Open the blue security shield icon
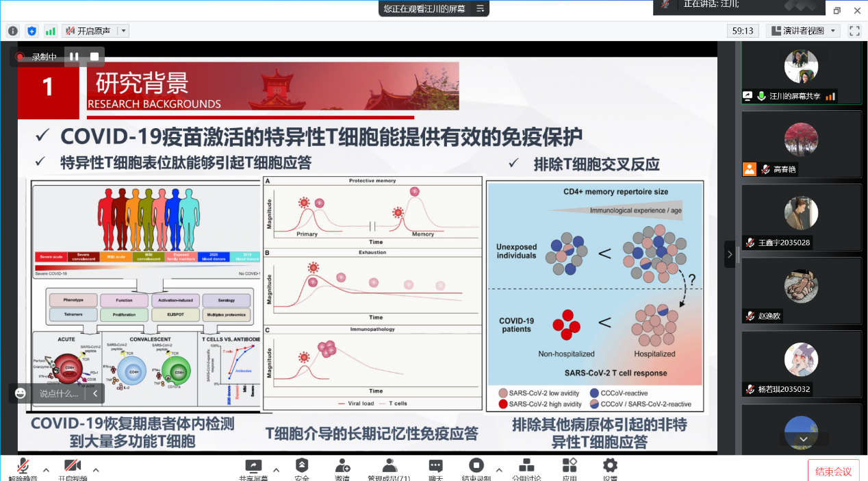 (x=31, y=31)
